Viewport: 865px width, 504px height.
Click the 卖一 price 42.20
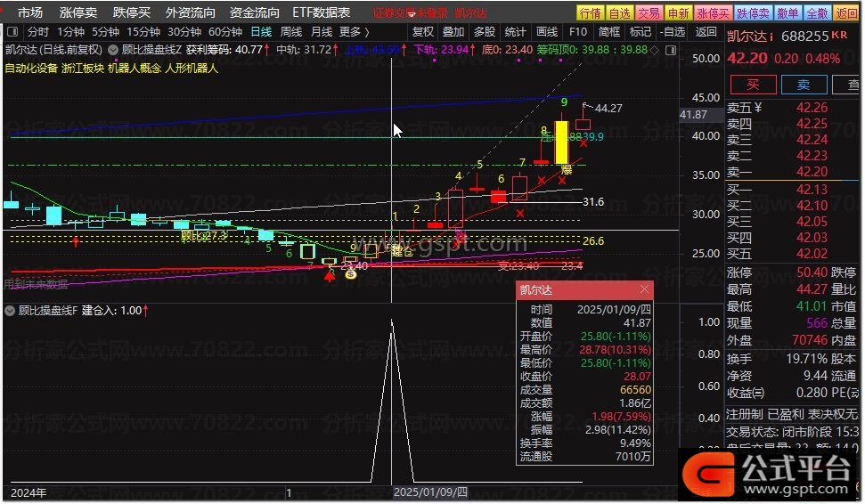point(812,172)
